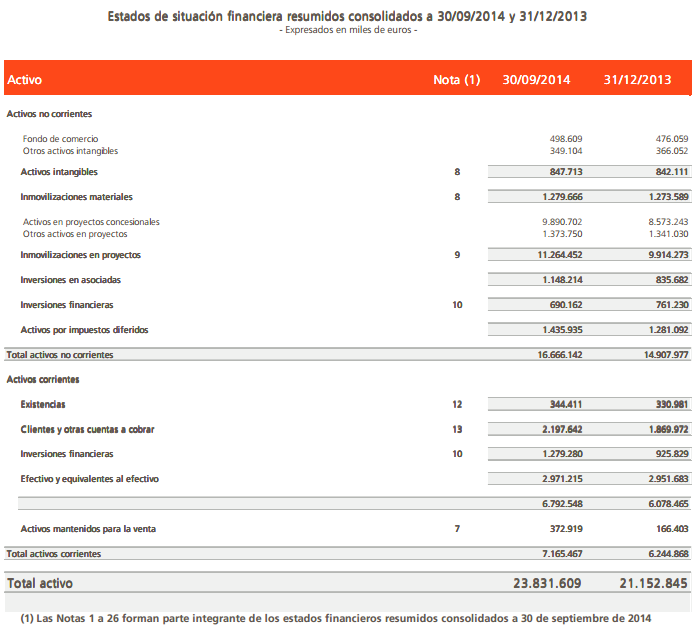The height and width of the screenshot is (629, 693).
Task: Select the 'Fondo de comercio' row label
Action: [60, 139]
